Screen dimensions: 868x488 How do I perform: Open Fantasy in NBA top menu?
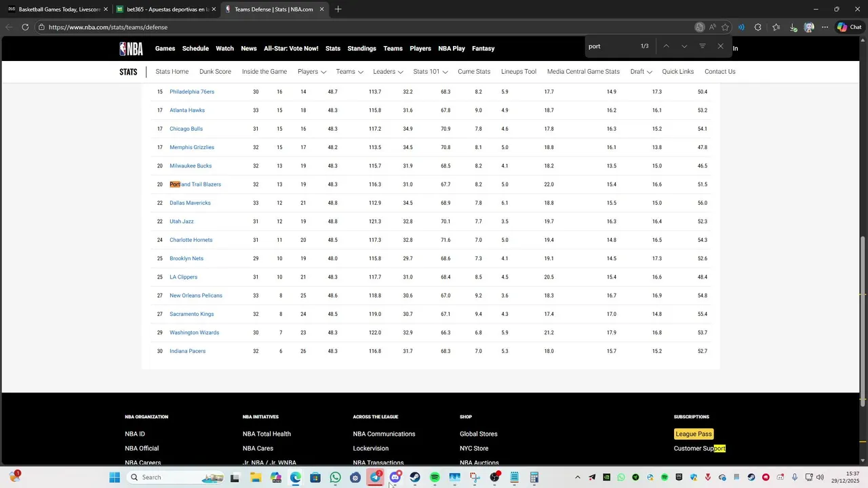pos(483,49)
